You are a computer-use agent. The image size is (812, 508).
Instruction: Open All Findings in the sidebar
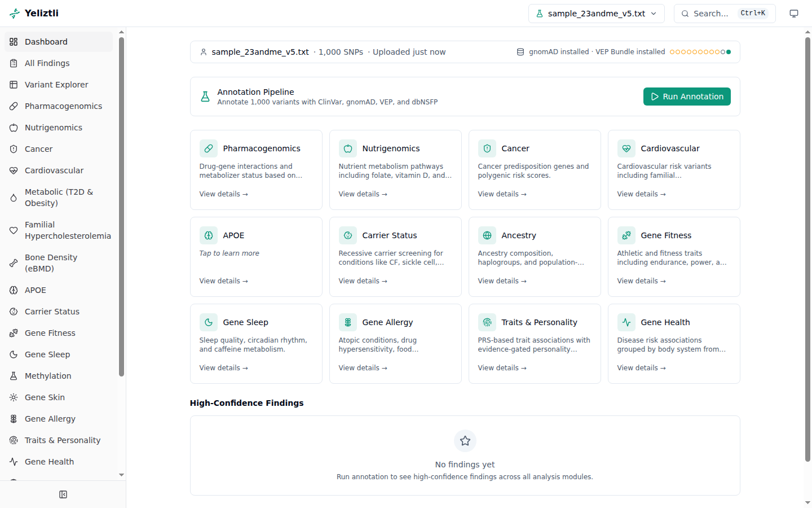(59, 63)
